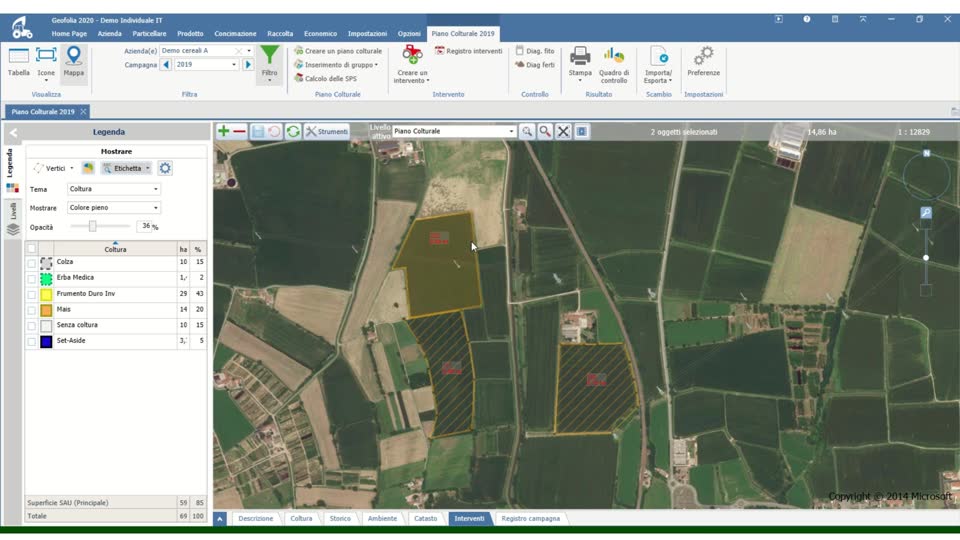The height and width of the screenshot is (540, 960).
Task: Click the map zoom magnifier near compass
Action: [926, 212]
